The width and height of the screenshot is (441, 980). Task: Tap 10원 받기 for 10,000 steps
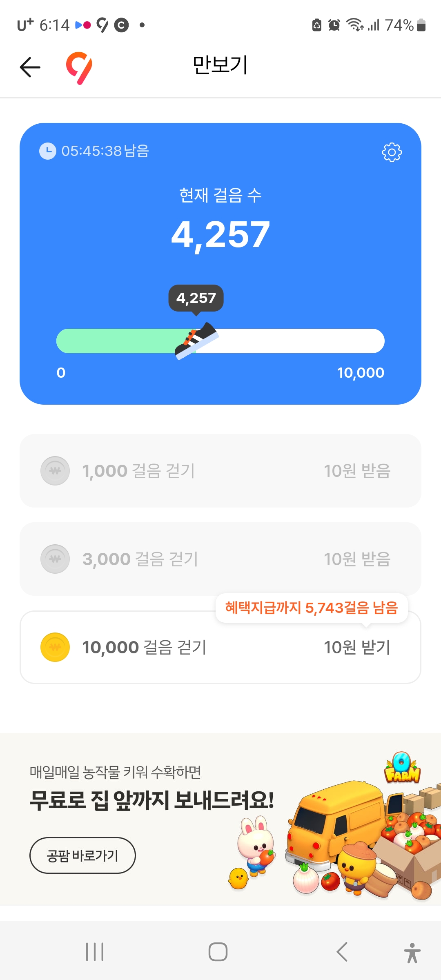point(357,647)
